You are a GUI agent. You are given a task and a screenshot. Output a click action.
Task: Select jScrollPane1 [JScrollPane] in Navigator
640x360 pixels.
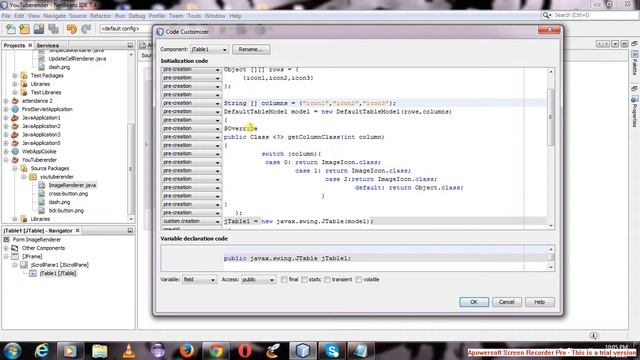[x=60, y=265]
